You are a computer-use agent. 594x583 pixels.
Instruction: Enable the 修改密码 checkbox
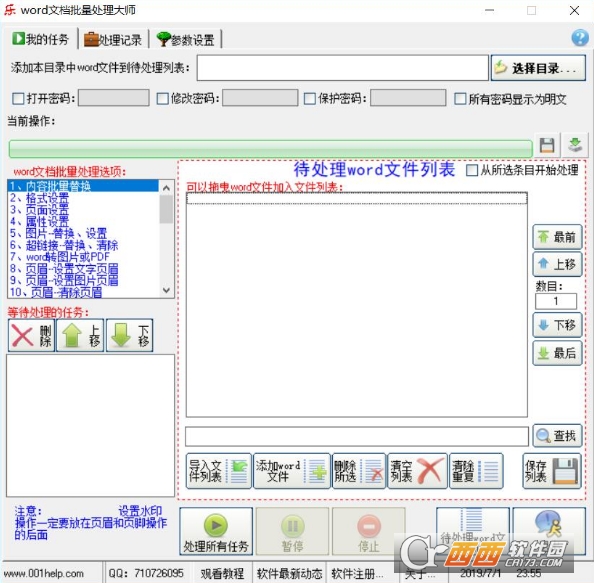[163, 99]
